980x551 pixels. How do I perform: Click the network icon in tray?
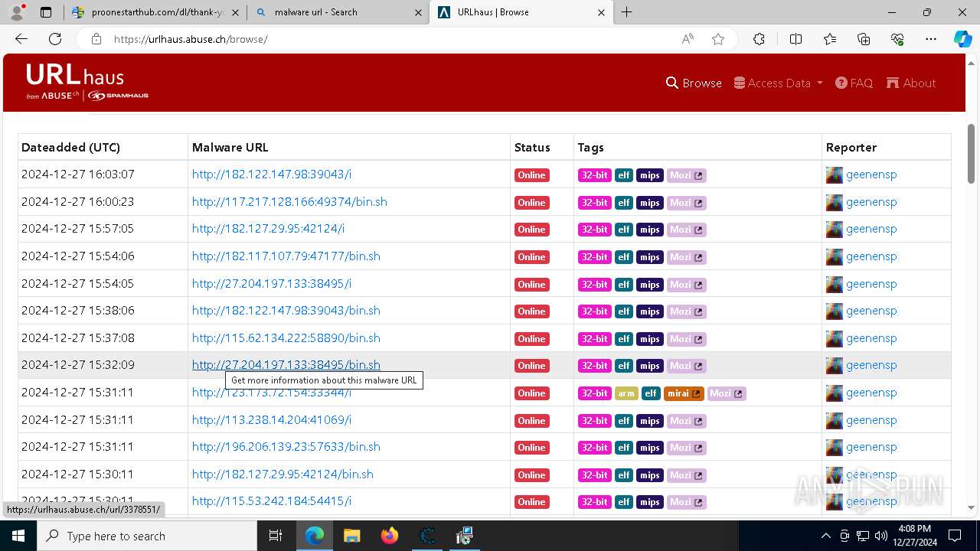coord(863,536)
